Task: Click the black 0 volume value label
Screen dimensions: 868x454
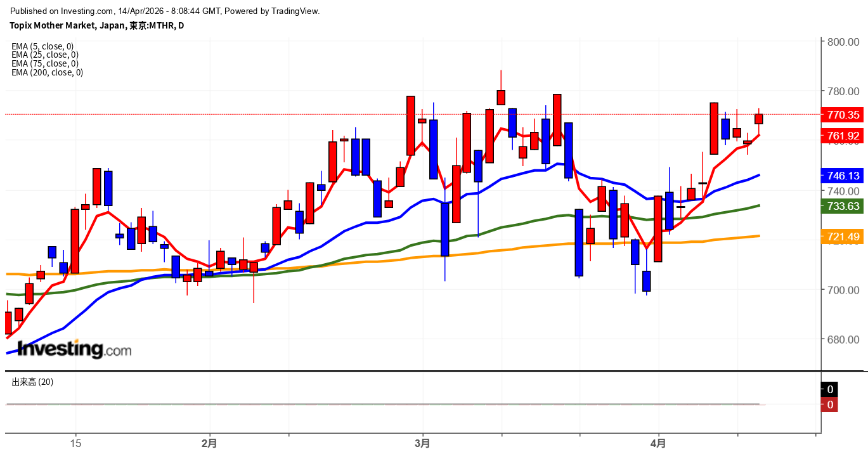Action: tap(830, 389)
